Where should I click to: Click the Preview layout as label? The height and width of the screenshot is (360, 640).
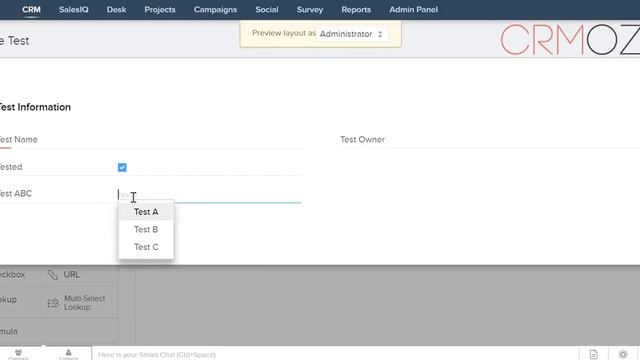point(284,33)
